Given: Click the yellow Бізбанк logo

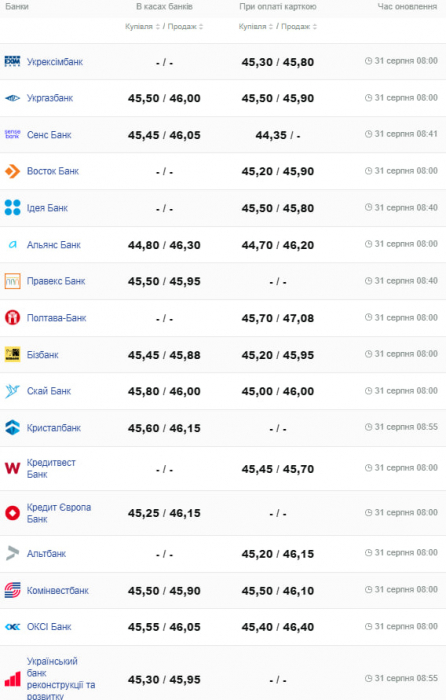Looking at the screenshot, I should tap(12, 354).
